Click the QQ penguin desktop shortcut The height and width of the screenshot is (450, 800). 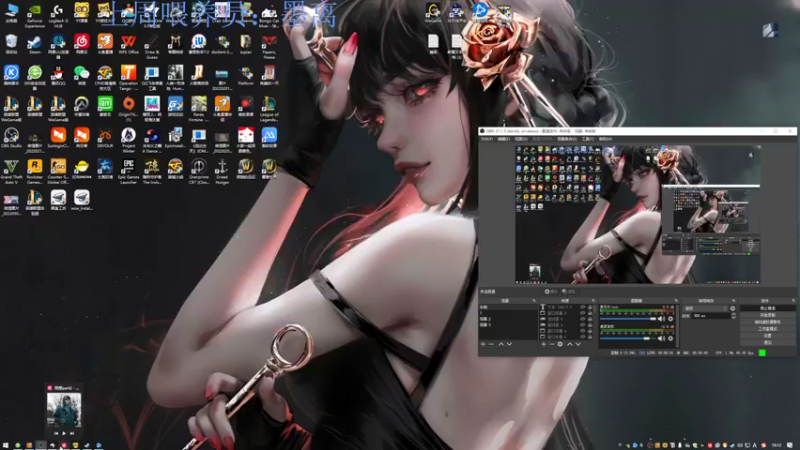tap(58, 76)
